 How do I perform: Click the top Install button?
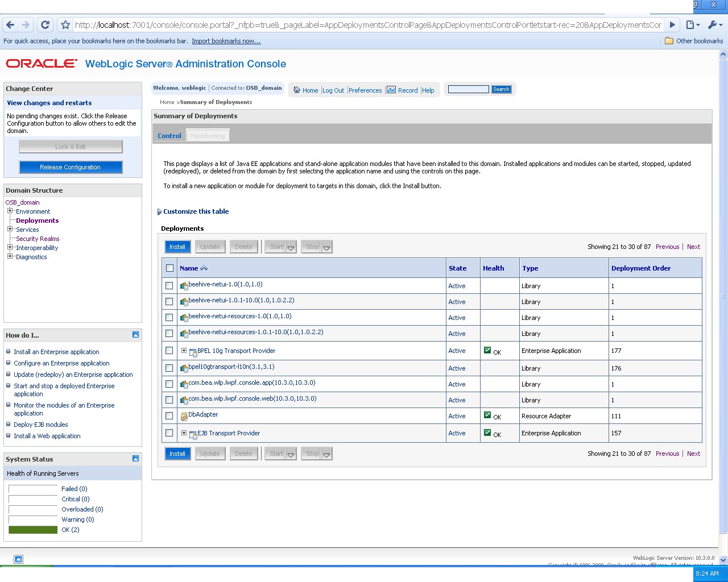[177, 247]
